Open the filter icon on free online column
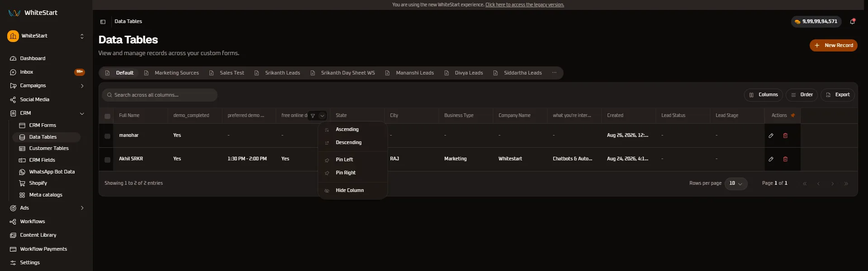Image resolution: width=868 pixels, height=271 pixels. pos(313,116)
